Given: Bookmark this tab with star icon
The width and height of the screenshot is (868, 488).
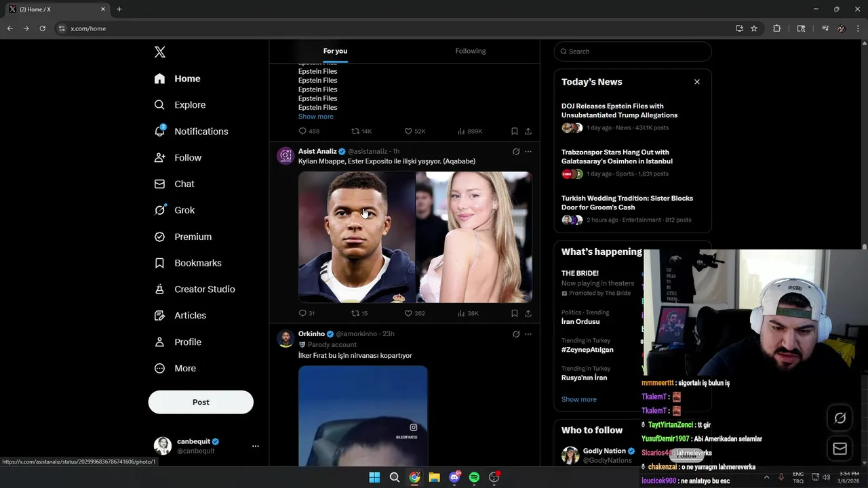Looking at the screenshot, I should pos(754,28).
